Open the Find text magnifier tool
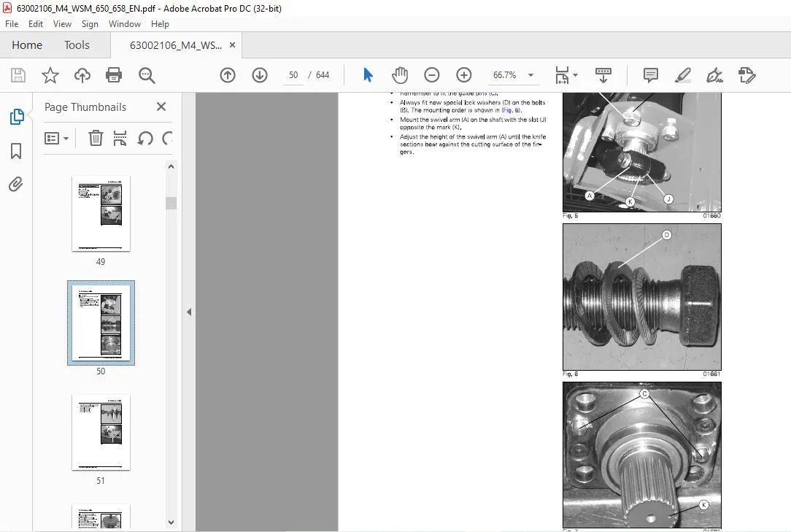 tap(147, 75)
